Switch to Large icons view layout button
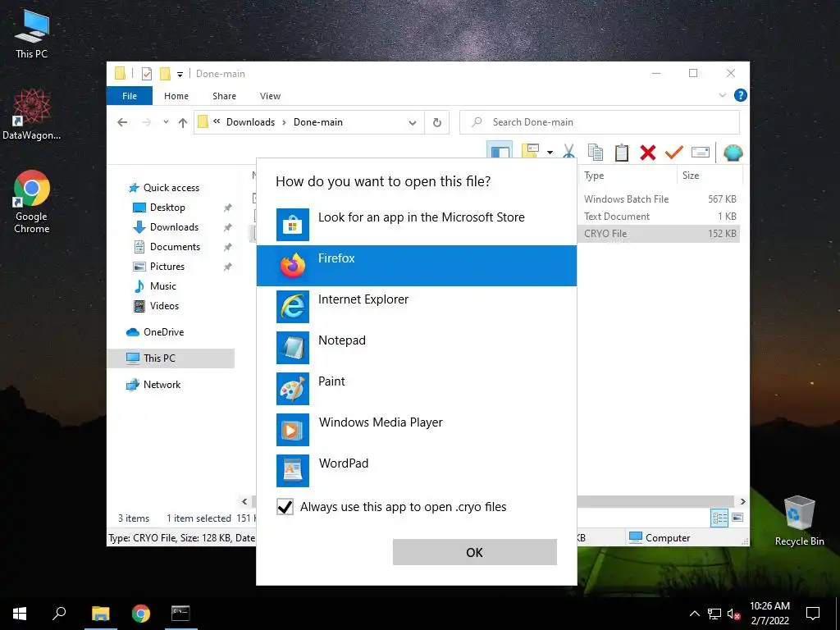The height and width of the screenshot is (630, 840). pos(737,518)
